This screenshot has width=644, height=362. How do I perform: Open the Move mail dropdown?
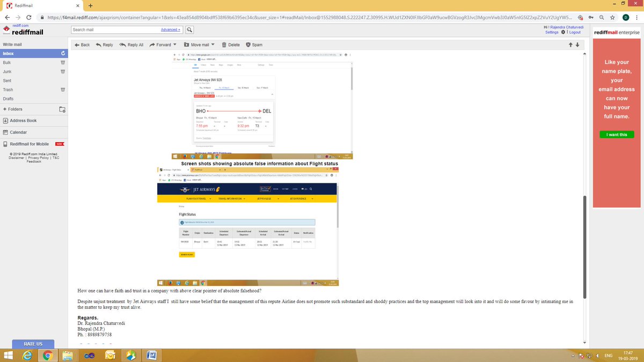213,45
